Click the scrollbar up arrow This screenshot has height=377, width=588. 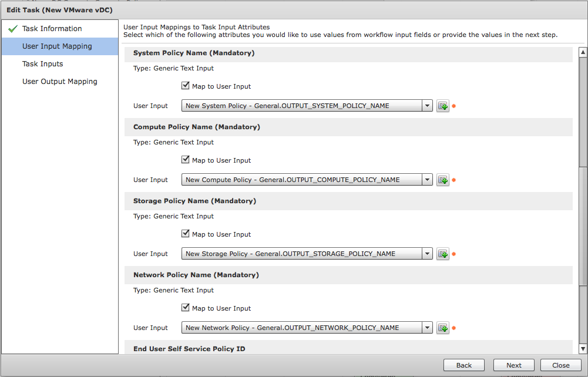tap(583, 52)
